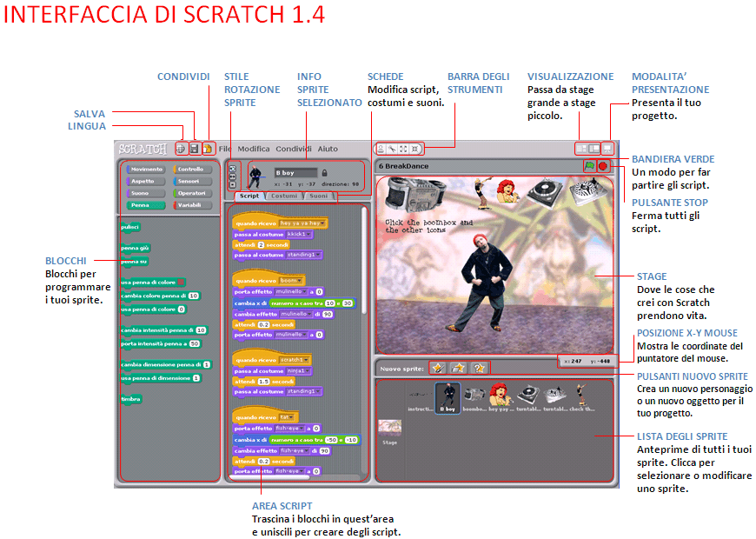Viewport: 756px width, 539px height.
Task: Open the 'ninja1' costume dropdown
Action: (x=298, y=371)
